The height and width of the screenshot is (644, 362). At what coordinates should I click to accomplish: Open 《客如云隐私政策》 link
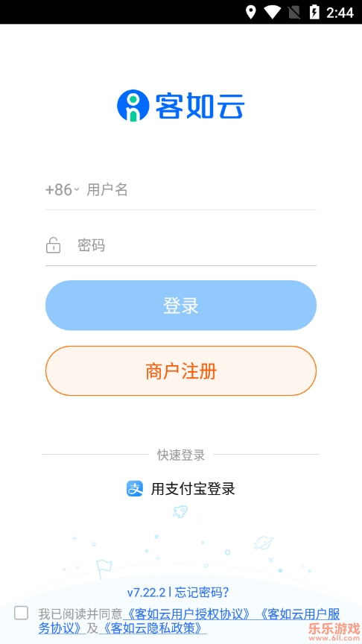152,628
